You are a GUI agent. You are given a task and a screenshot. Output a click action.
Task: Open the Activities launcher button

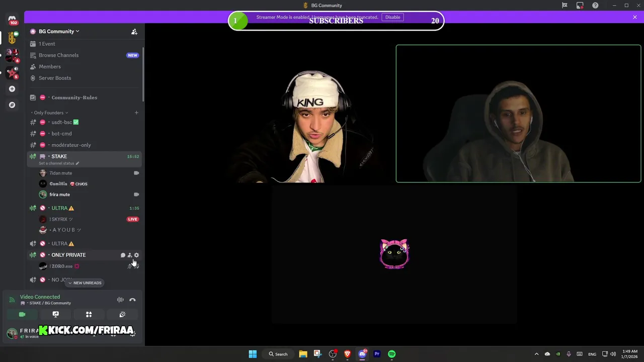pyautogui.click(x=89, y=314)
